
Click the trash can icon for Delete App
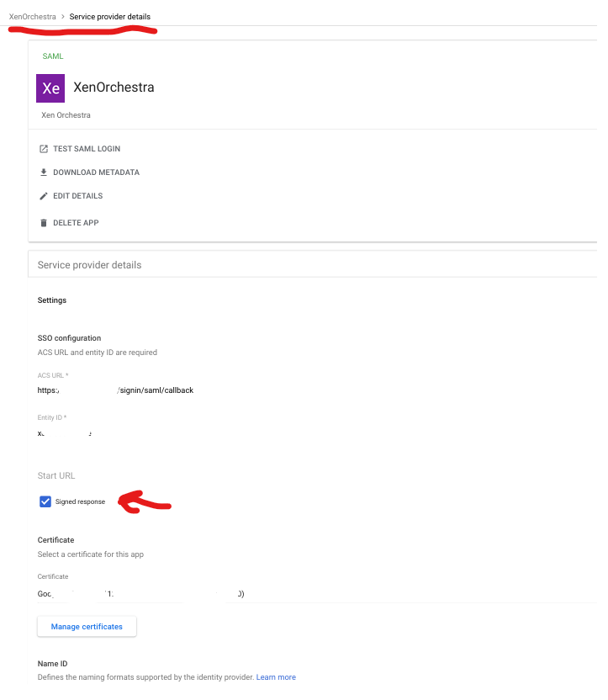(44, 223)
